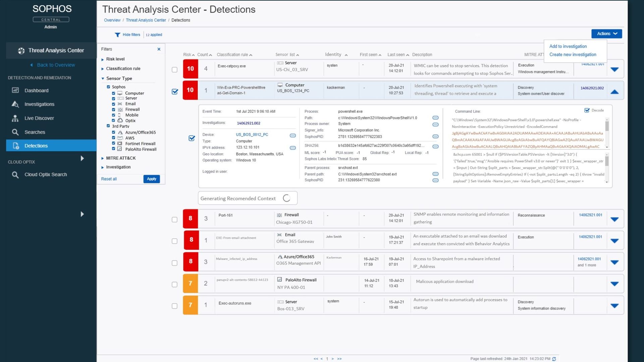Click the AWS icon in the filters
This screenshot has height=362, width=644.
pyautogui.click(x=120, y=138)
